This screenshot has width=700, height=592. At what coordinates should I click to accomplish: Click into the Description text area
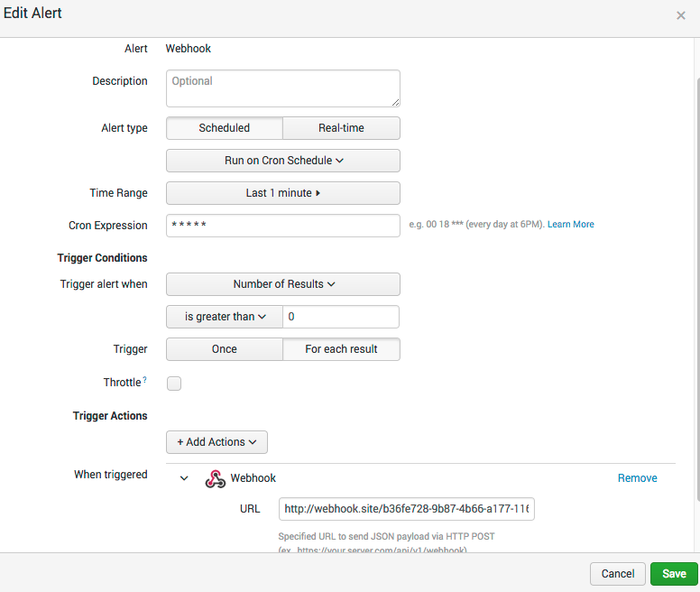tap(283, 88)
